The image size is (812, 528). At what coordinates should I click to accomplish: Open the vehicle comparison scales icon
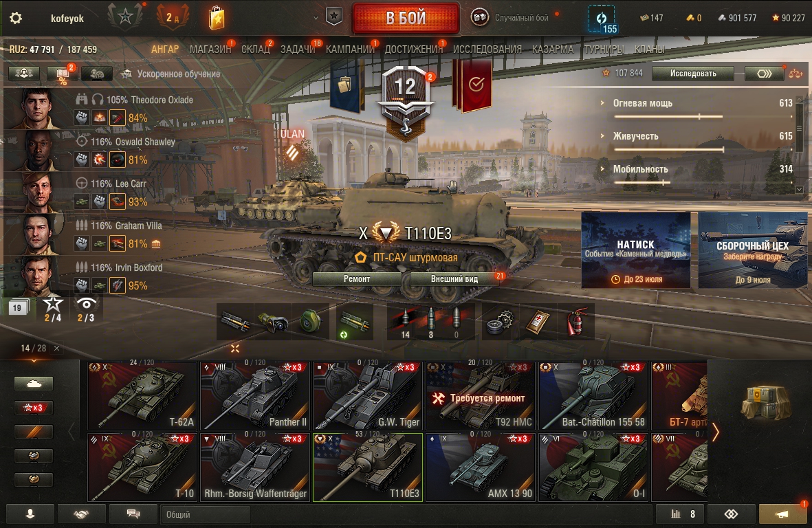(795, 74)
